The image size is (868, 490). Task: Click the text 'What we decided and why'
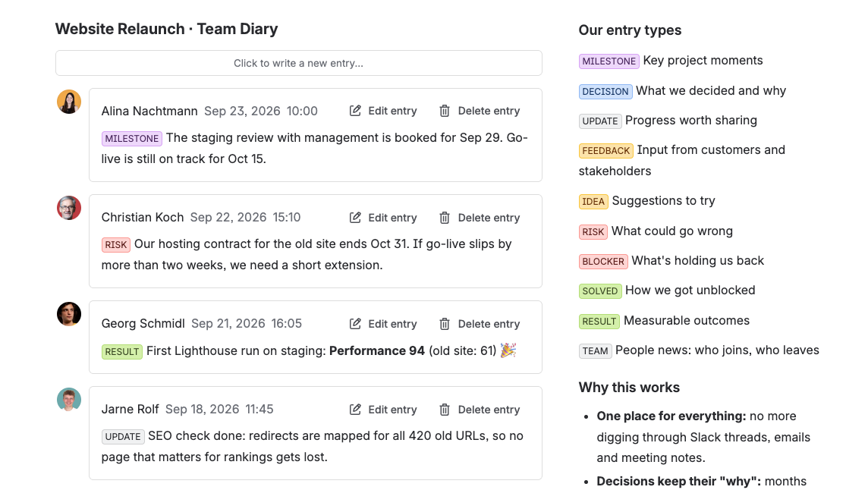pyautogui.click(x=711, y=91)
